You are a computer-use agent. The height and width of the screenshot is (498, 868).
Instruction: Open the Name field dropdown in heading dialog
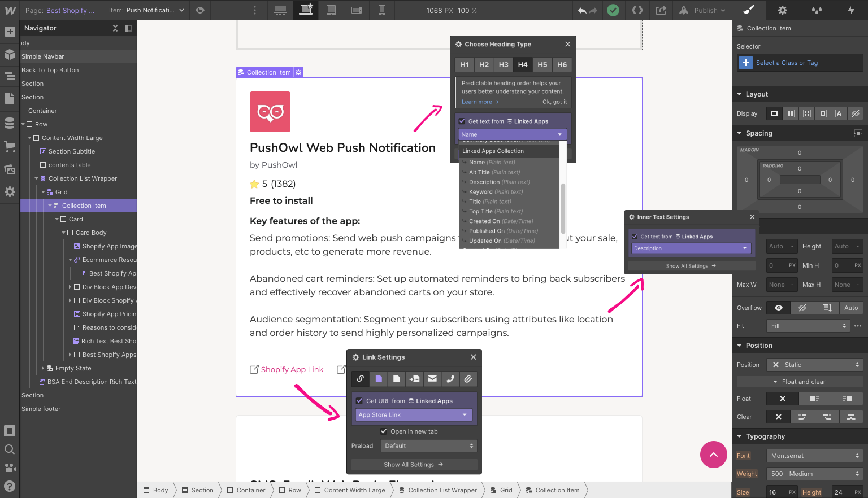point(512,134)
